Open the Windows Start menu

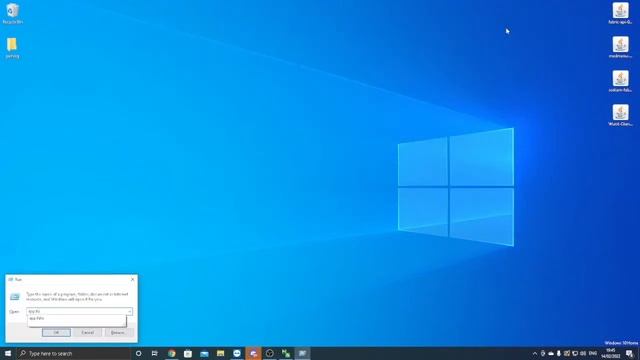[8, 353]
